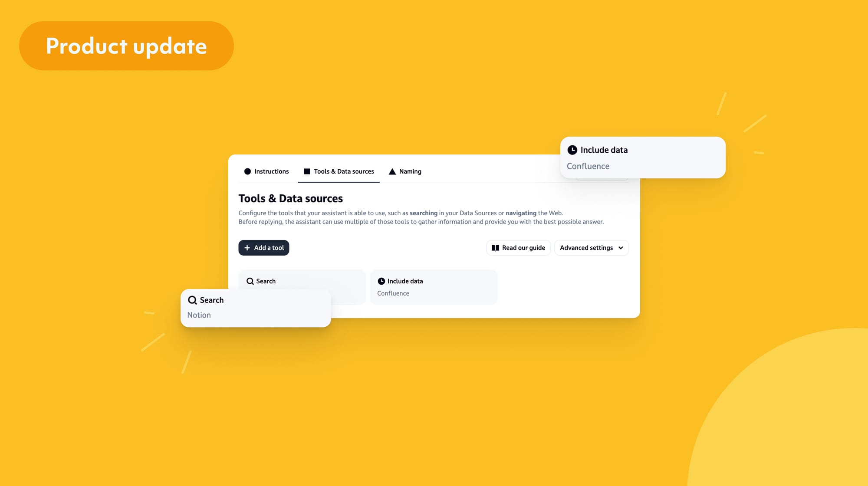
Task: Click the Instructions tab icon
Action: pos(247,172)
